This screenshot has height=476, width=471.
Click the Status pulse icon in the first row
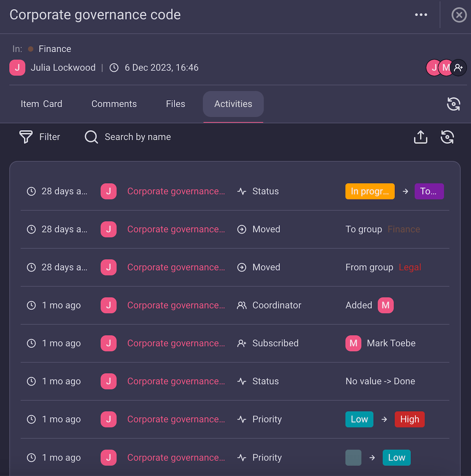click(241, 191)
